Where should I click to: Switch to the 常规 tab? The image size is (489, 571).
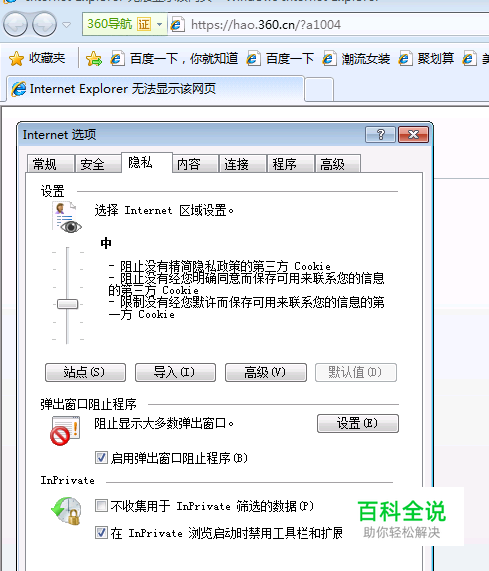(x=51, y=164)
